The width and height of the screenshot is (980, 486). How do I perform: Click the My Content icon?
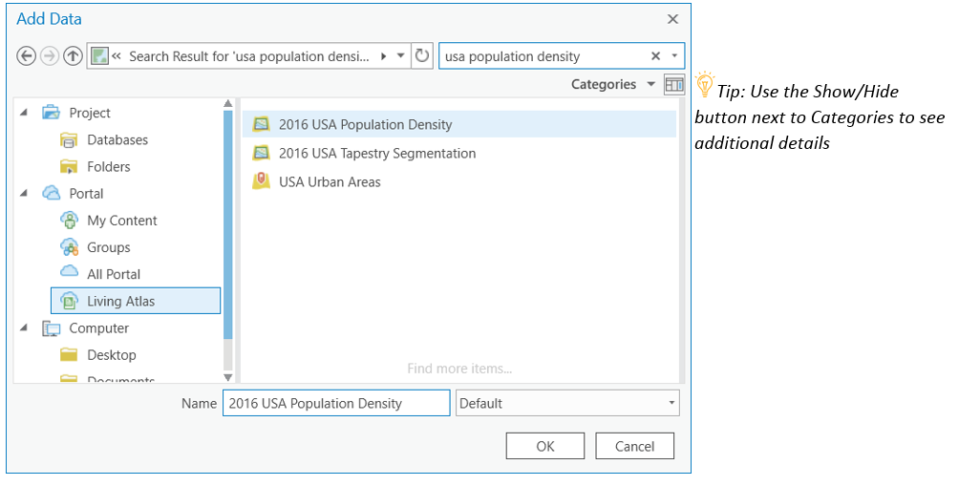(69, 221)
